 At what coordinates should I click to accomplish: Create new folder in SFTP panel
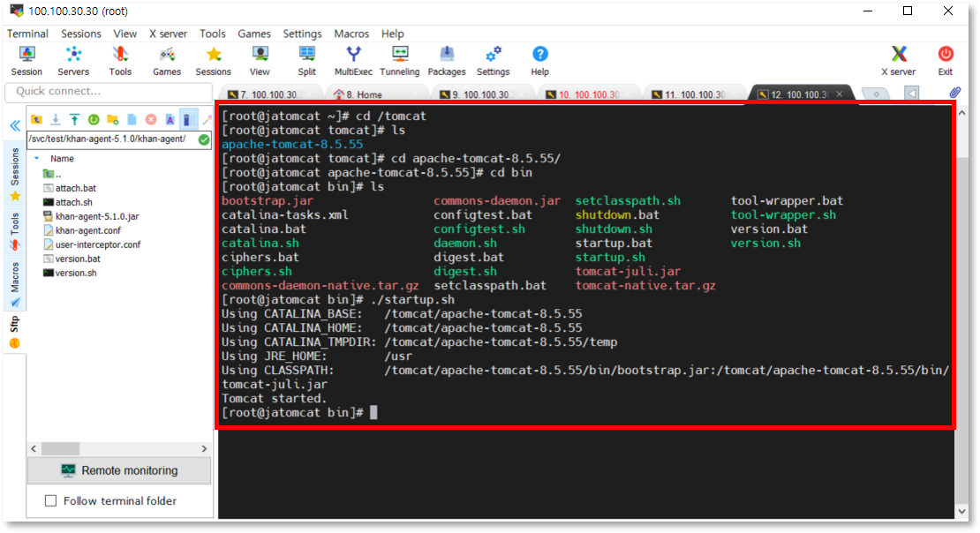(112, 119)
